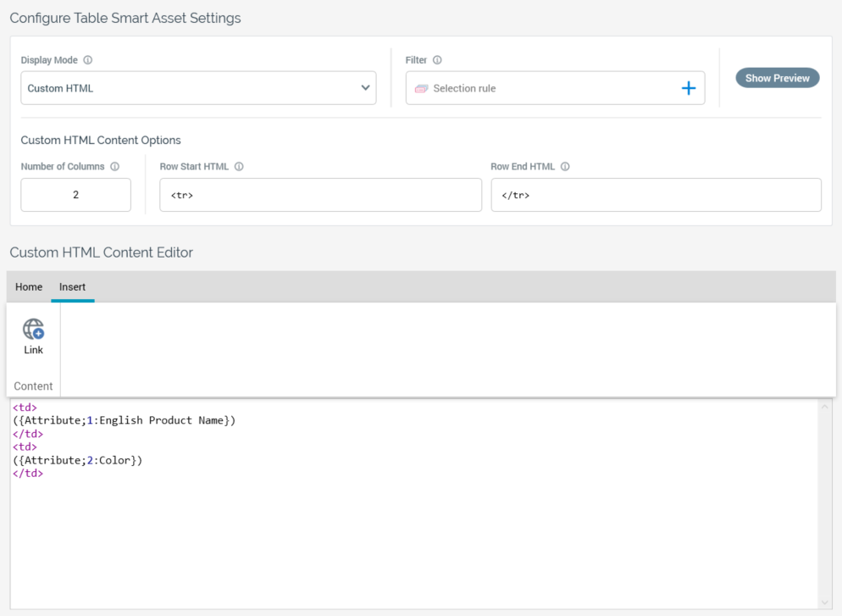This screenshot has width=842, height=616.
Task: Click the Number of Columns info icon
Action: point(115,167)
